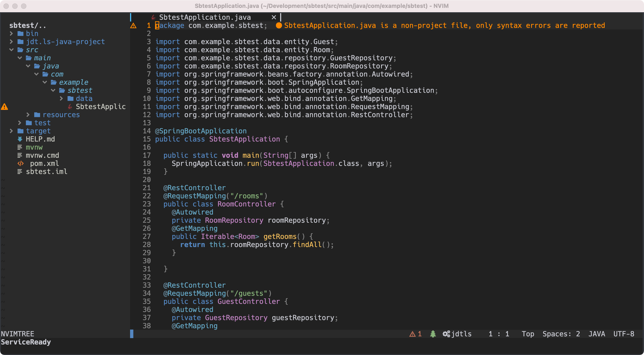Click the orange dot before the non-project diagnostic
Screen dimensions: 644x355
click(x=279, y=25)
